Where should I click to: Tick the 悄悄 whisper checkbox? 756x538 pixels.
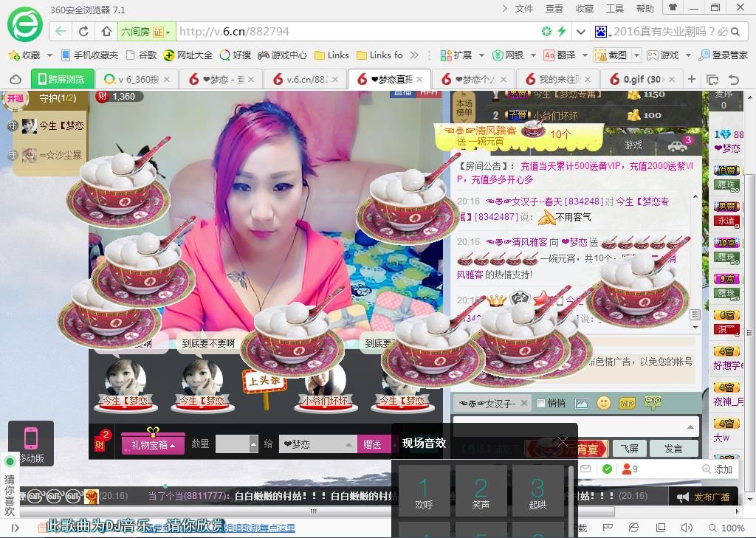tap(540, 403)
